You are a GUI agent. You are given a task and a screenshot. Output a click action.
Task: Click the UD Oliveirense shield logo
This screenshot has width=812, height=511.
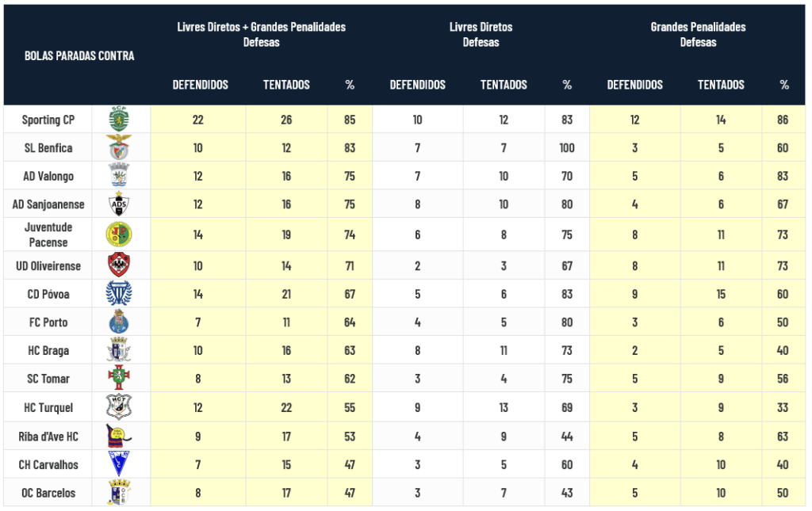(119, 265)
